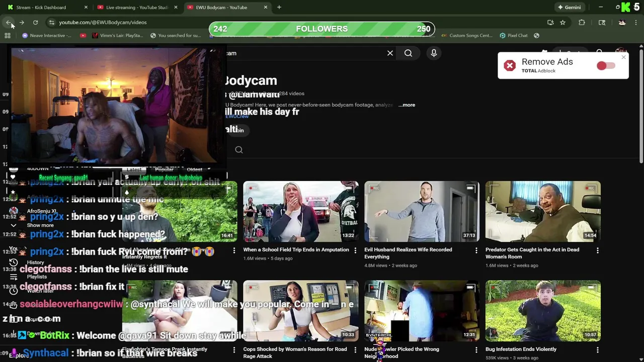Open the Custom Songs Cent... bookmark

pyautogui.click(x=466, y=35)
